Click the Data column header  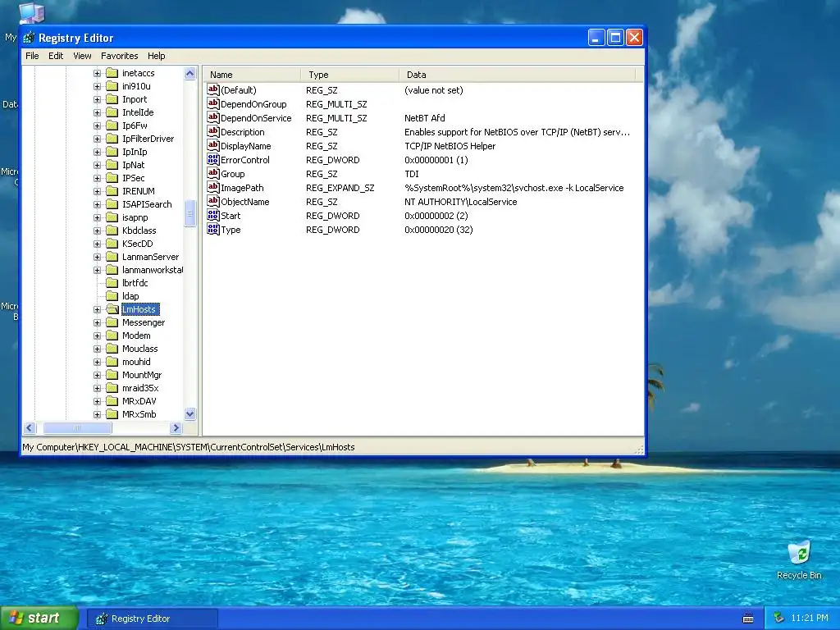click(517, 75)
